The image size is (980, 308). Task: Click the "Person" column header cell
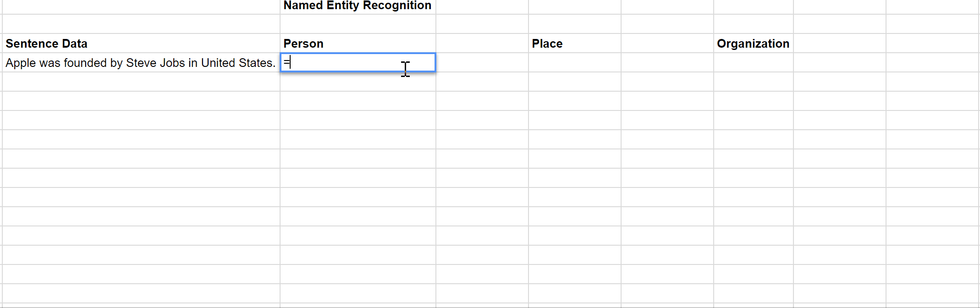(358, 43)
